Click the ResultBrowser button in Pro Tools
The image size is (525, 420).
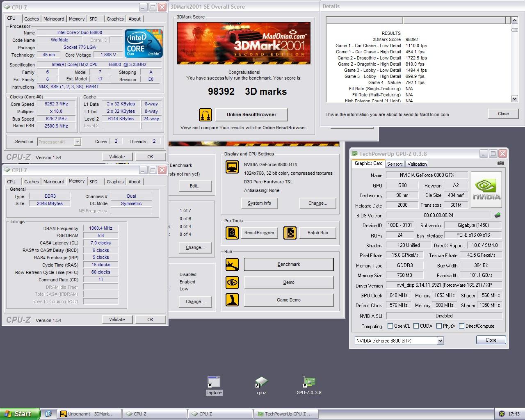tap(259, 233)
